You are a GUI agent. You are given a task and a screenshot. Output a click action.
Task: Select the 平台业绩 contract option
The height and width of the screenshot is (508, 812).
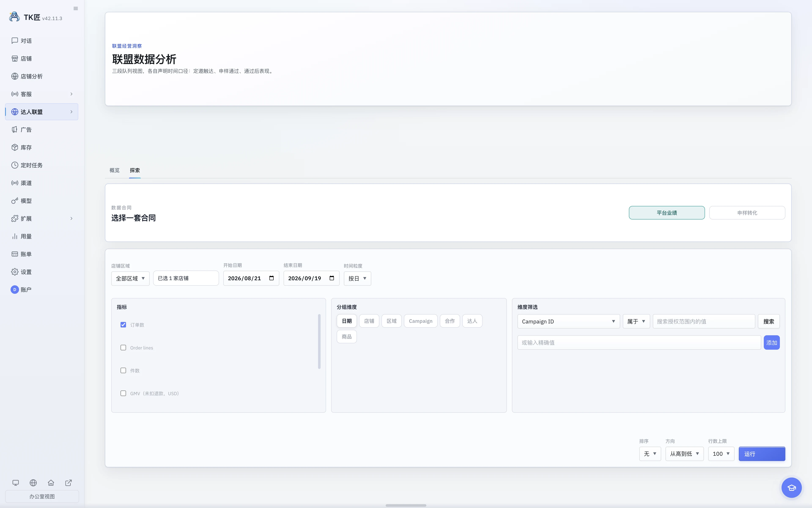[667, 213]
